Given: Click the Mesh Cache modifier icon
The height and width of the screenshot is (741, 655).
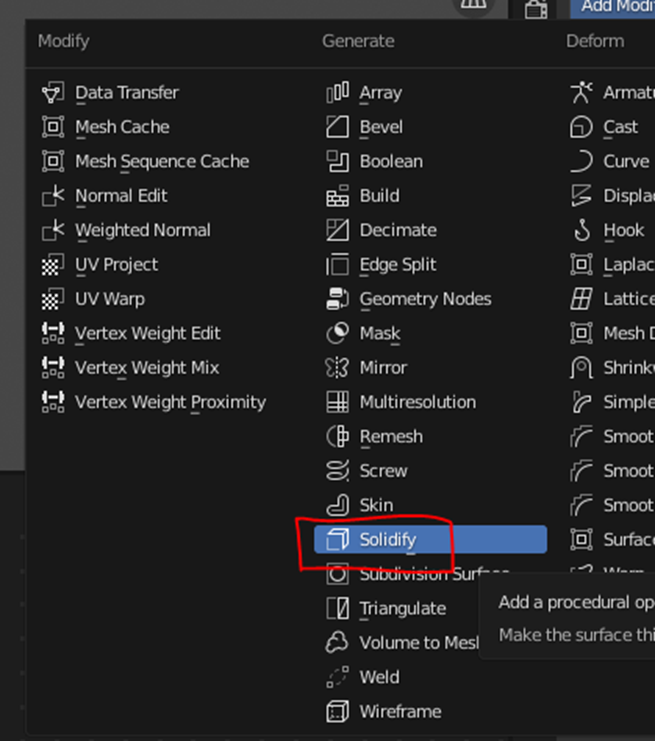Looking at the screenshot, I should coord(53,127).
